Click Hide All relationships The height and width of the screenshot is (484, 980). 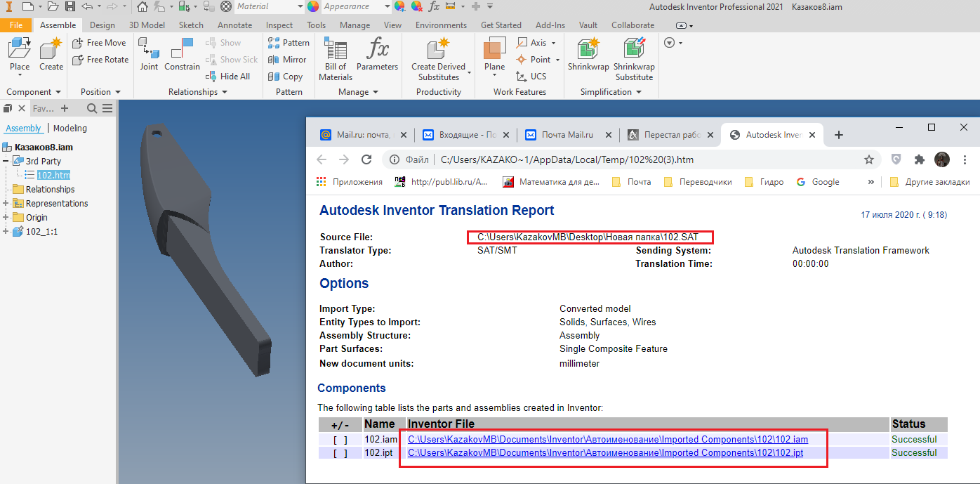tap(228, 77)
